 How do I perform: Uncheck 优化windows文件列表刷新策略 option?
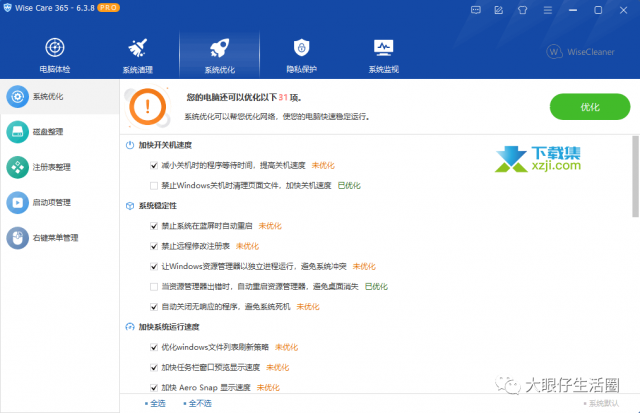pos(154,347)
